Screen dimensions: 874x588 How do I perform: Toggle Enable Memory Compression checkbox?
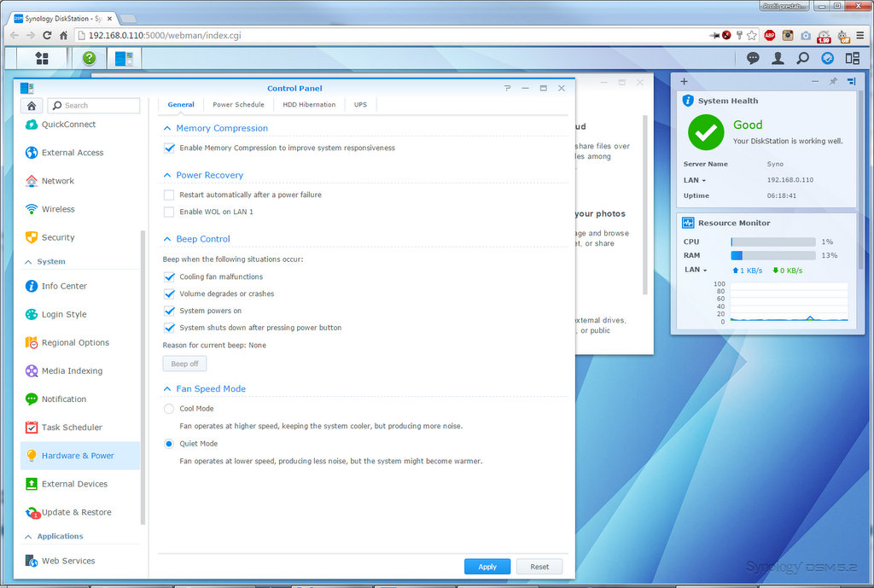tap(169, 148)
